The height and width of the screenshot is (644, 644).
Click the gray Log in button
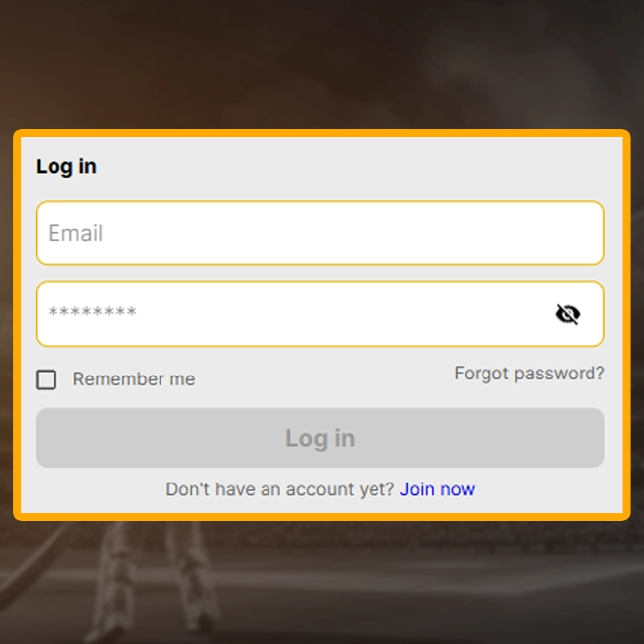tap(320, 437)
